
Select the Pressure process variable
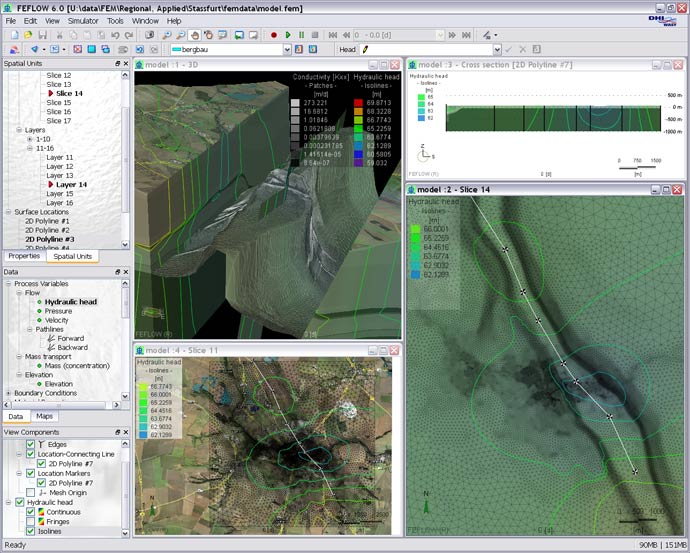pos(58,311)
